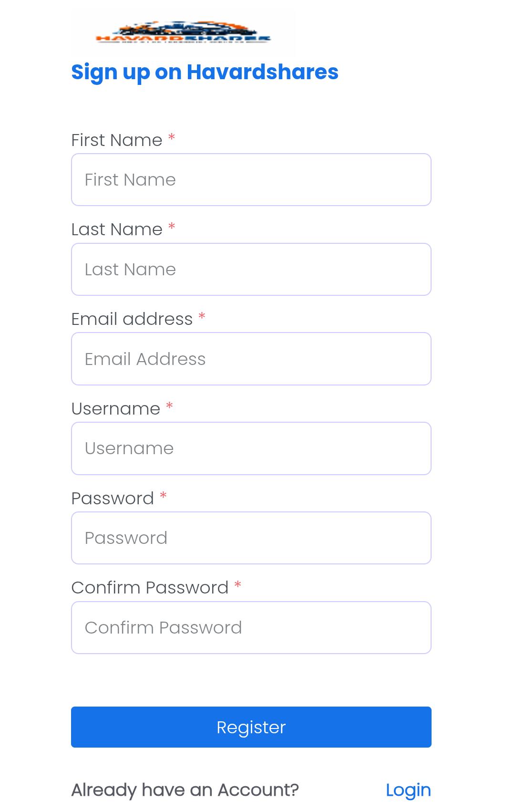Click the Last Name input field

coord(251,269)
